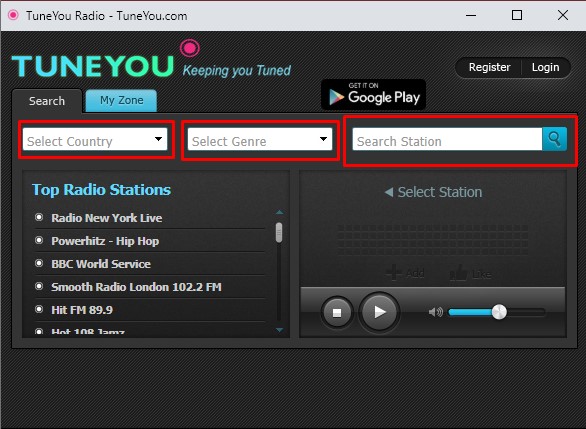Click the pink TuneYou logo dot
This screenshot has height=429, width=586.
pos(190,48)
